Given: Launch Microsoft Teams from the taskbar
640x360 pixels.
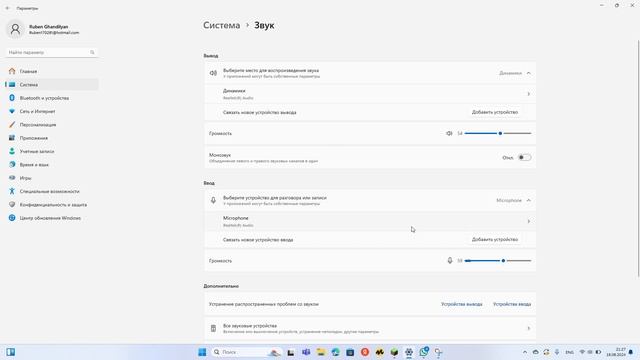Looking at the screenshot, I should point(306,352).
